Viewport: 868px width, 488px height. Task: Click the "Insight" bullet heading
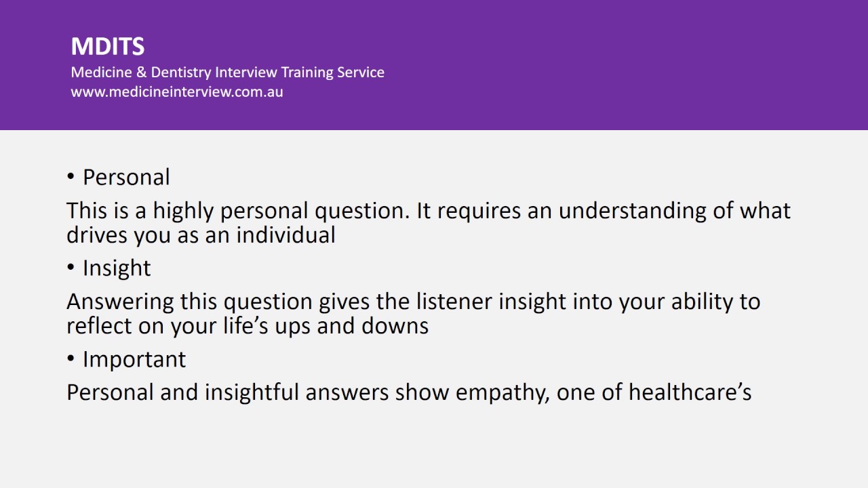(x=117, y=268)
